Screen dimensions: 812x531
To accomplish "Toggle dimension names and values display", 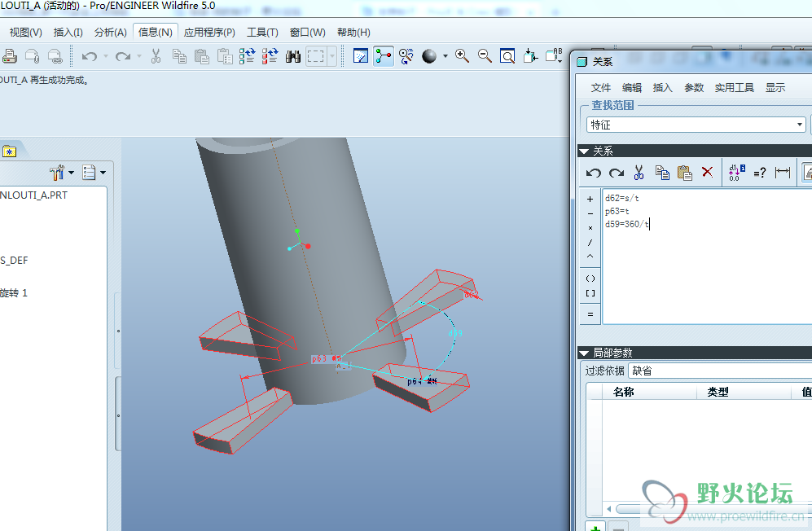I will pos(737,173).
